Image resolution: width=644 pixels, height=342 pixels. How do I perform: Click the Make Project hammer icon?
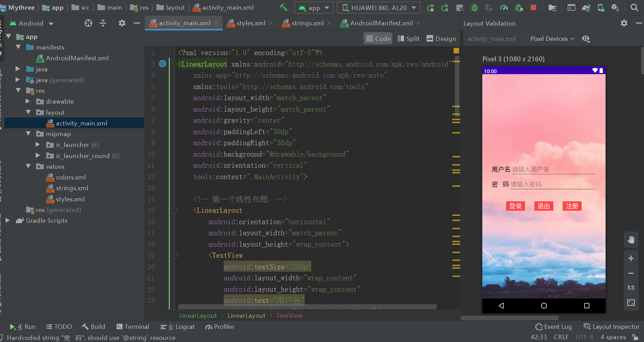284,7
